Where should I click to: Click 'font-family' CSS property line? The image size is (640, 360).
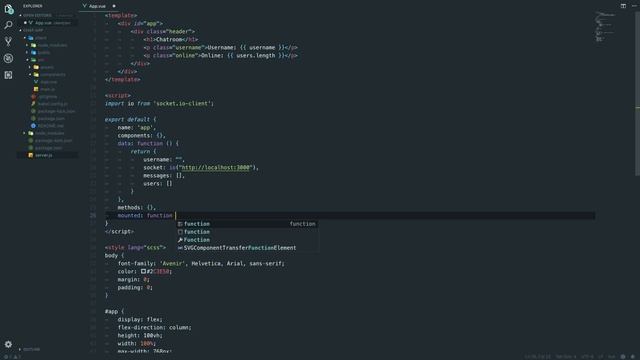[201, 264]
